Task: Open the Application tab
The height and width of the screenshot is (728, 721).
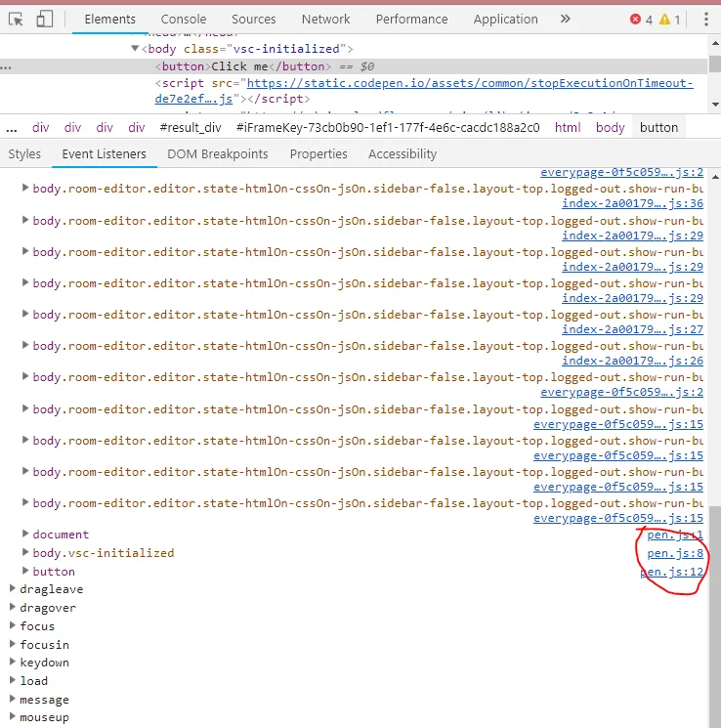Action: tap(506, 20)
